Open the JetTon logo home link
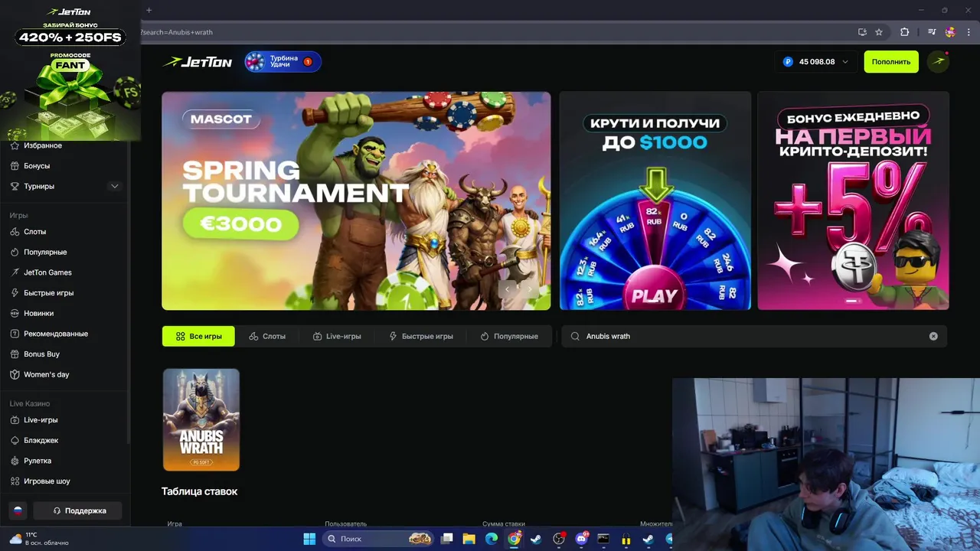980x551 pixels. click(x=198, y=62)
